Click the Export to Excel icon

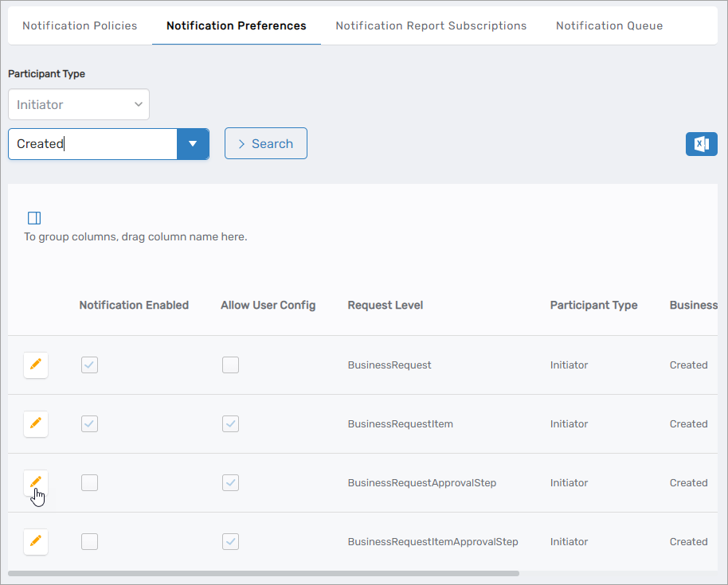701,144
